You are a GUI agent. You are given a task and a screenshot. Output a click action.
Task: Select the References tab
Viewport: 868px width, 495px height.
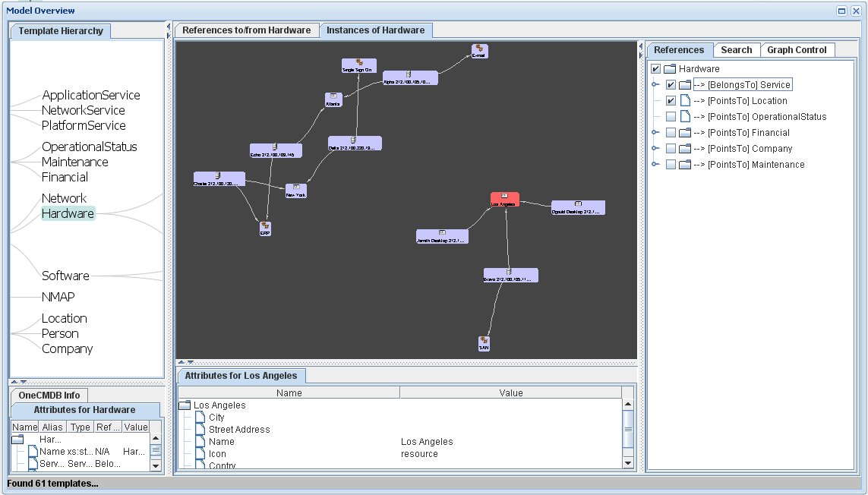[x=679, y=50]
